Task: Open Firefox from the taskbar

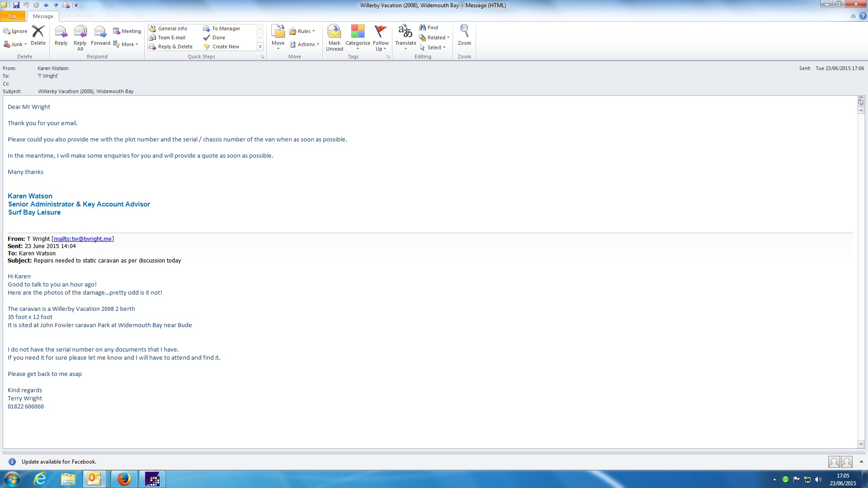Action: tap(124, 479)
